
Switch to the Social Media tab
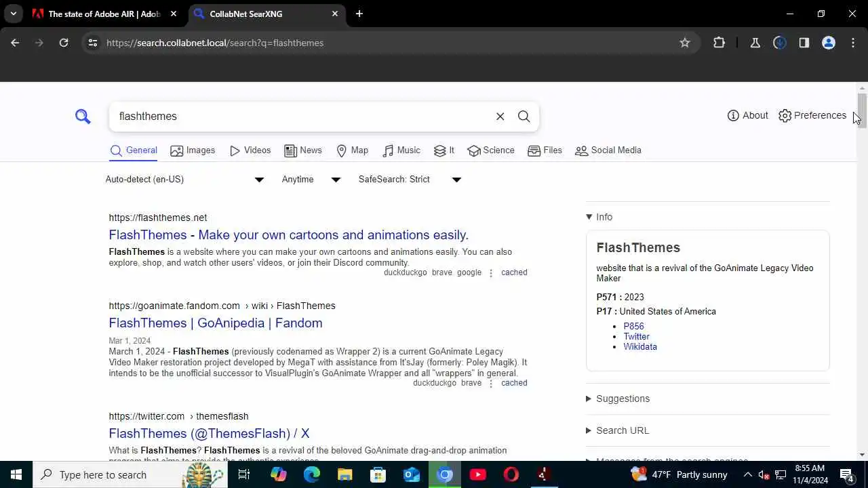[x=608, y=150]
